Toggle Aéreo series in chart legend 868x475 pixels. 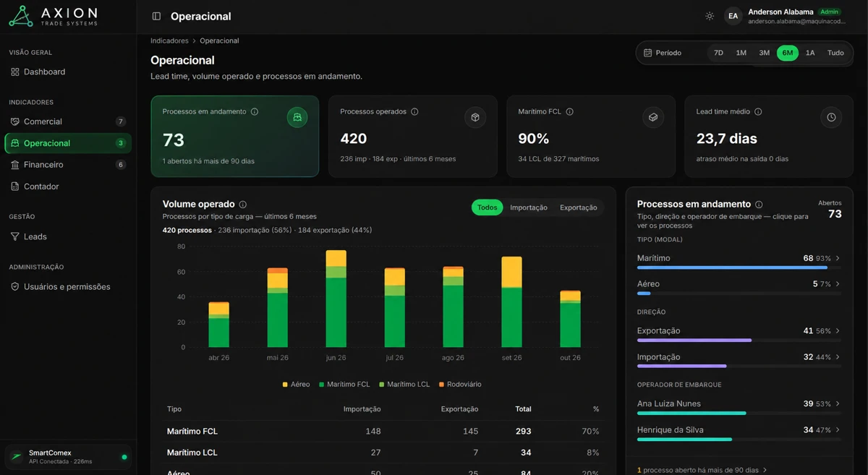coord(296,385)
